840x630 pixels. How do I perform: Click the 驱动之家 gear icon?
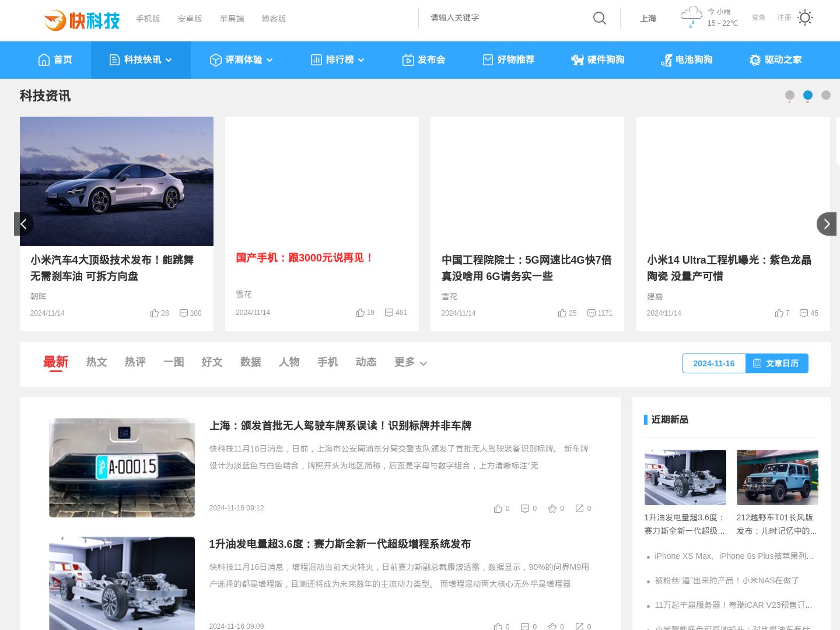[x=755, y=60]
